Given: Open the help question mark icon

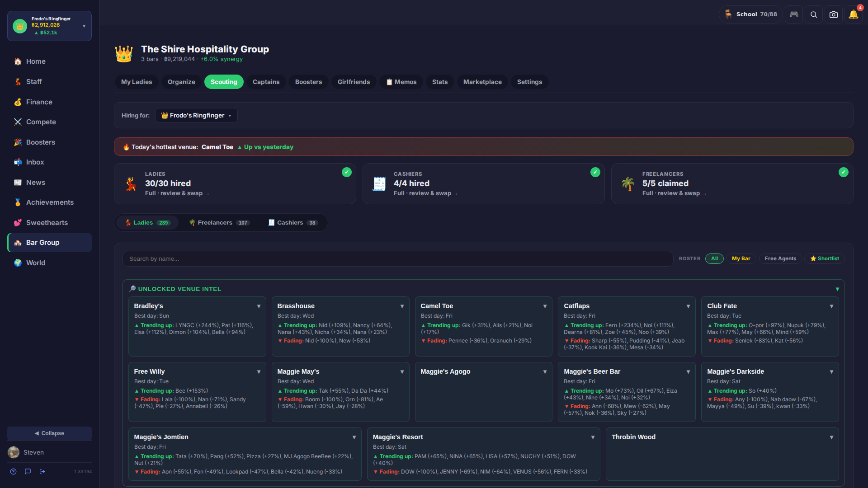Looking at the screenshot, I should point(14,471).
